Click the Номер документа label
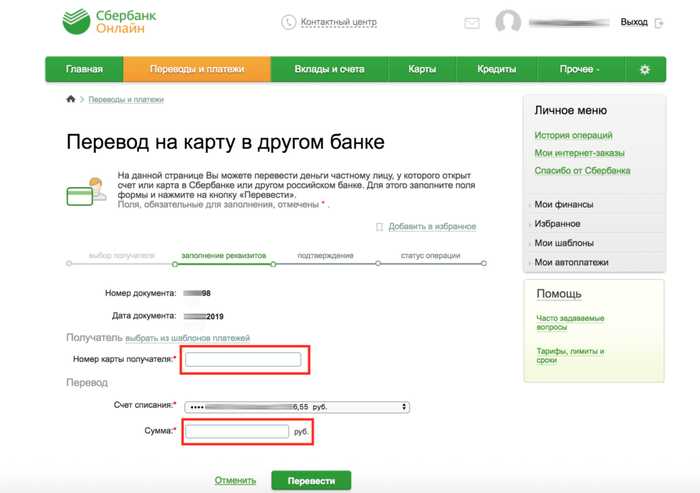The image size is (700, 493). [x=140, y=293]
